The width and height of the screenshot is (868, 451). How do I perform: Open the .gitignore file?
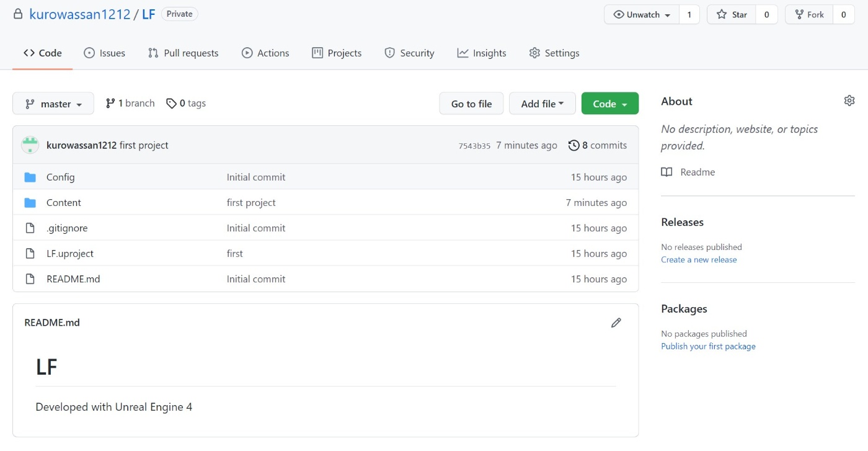67,228
